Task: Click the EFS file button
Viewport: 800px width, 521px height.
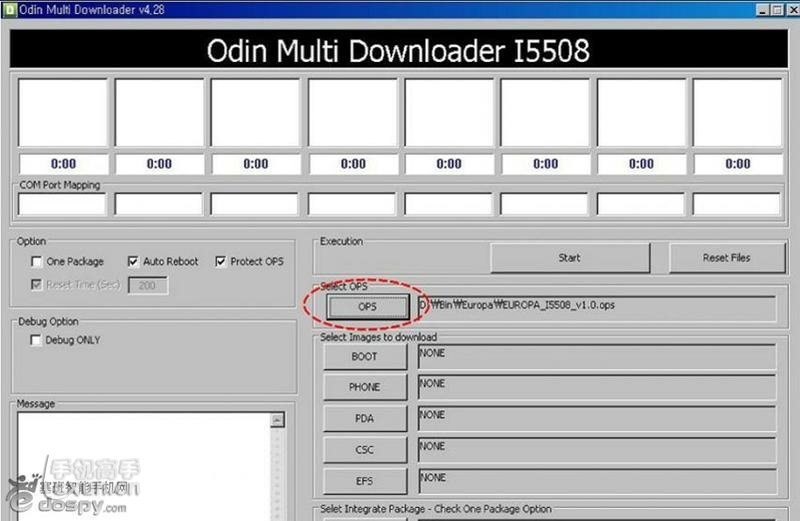Action: click(x=365, y=481)
